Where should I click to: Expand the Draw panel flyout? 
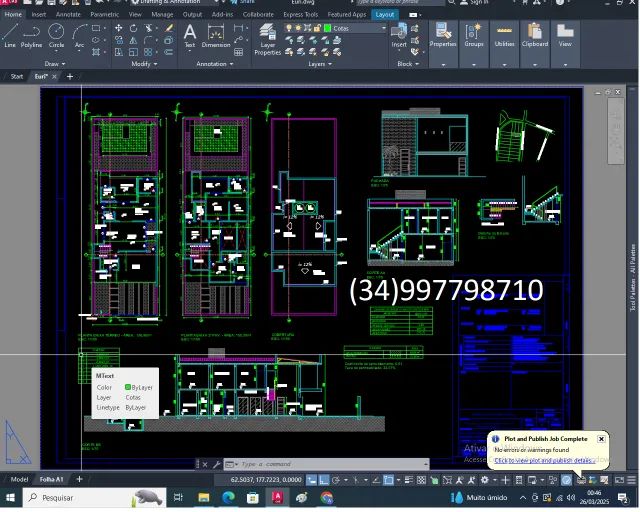[x=54, y=64]
